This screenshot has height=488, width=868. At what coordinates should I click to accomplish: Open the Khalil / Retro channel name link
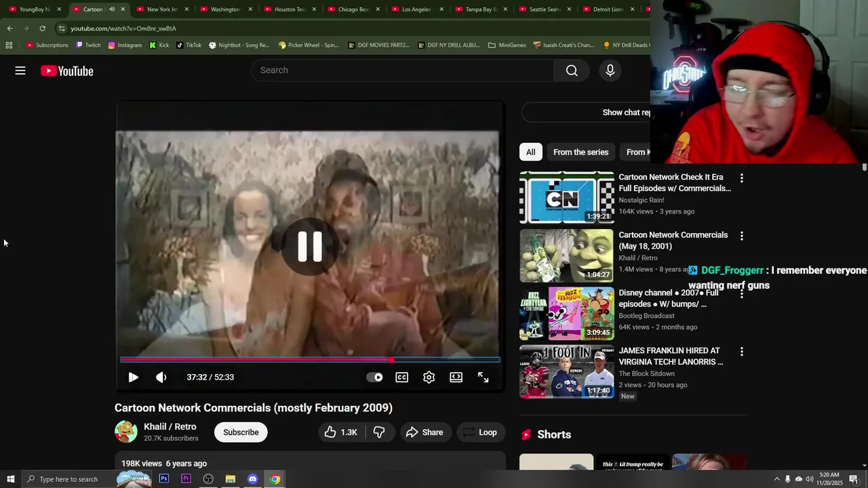170,427
